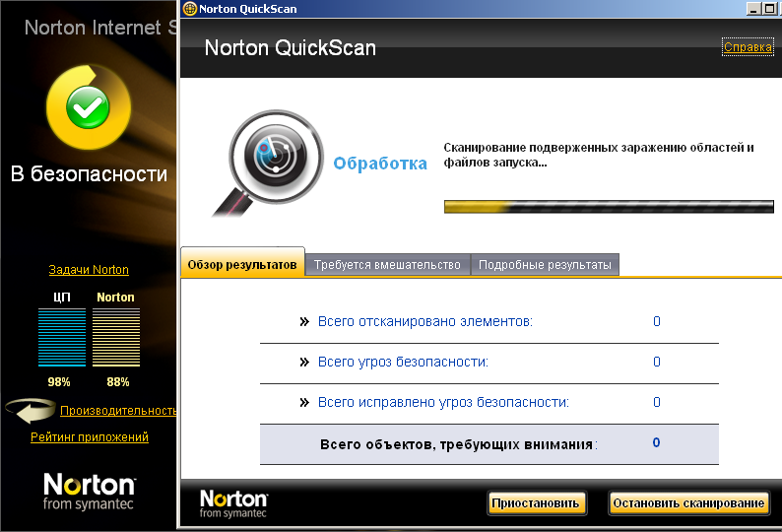Click the back arrow icon beside Производительность
This screenshot has height=532, width=782.
pyautogui.click(x=31, y=410)
